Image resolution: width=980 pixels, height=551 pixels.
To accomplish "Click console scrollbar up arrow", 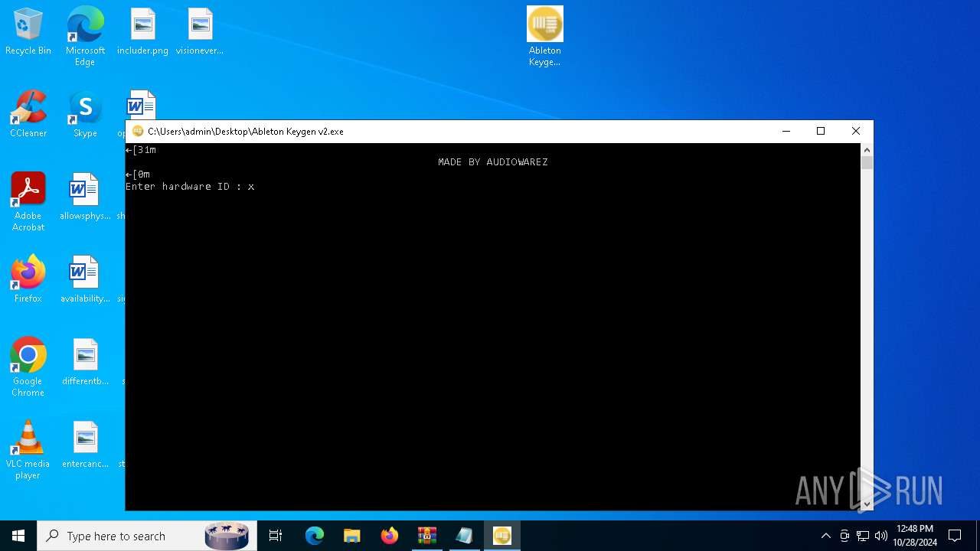I will tap(867, 150).
